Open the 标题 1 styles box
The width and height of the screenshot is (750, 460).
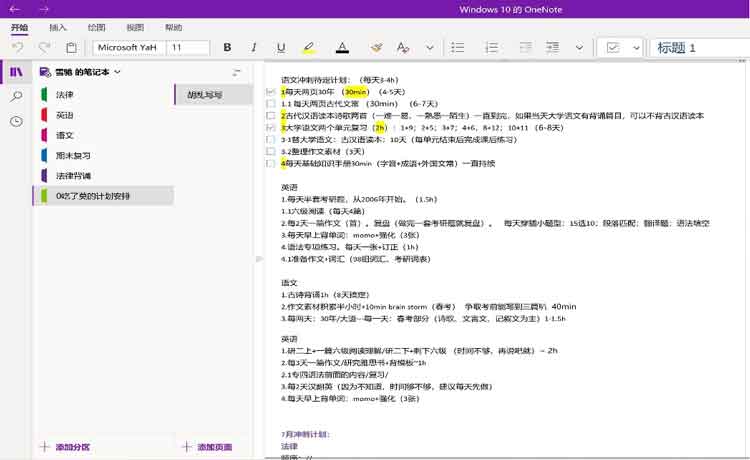tap(699, 47)
